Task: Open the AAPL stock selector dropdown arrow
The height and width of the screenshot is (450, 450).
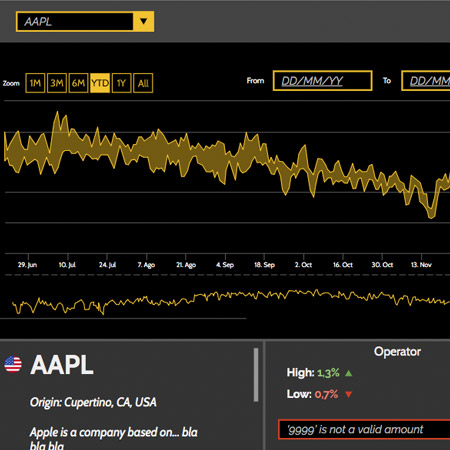Action: pyautogui.click(x=143, y=22)
